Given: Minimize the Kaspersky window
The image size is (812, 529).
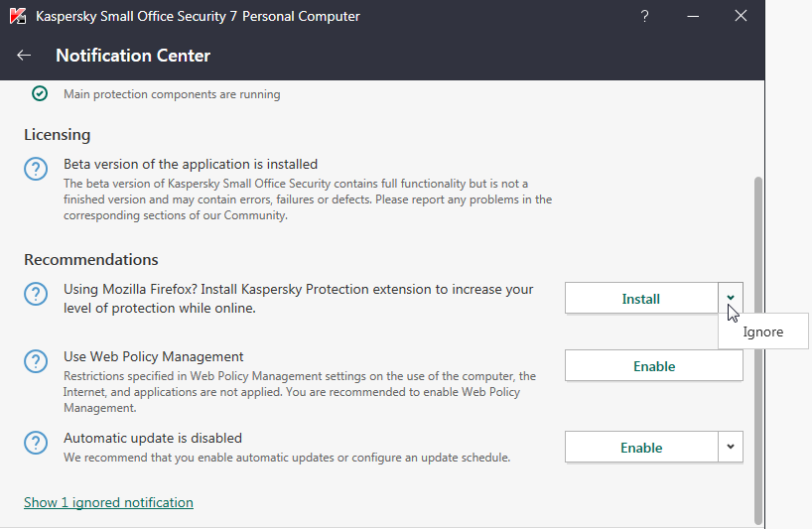Looking at the screenshot, I should [693, 16].
